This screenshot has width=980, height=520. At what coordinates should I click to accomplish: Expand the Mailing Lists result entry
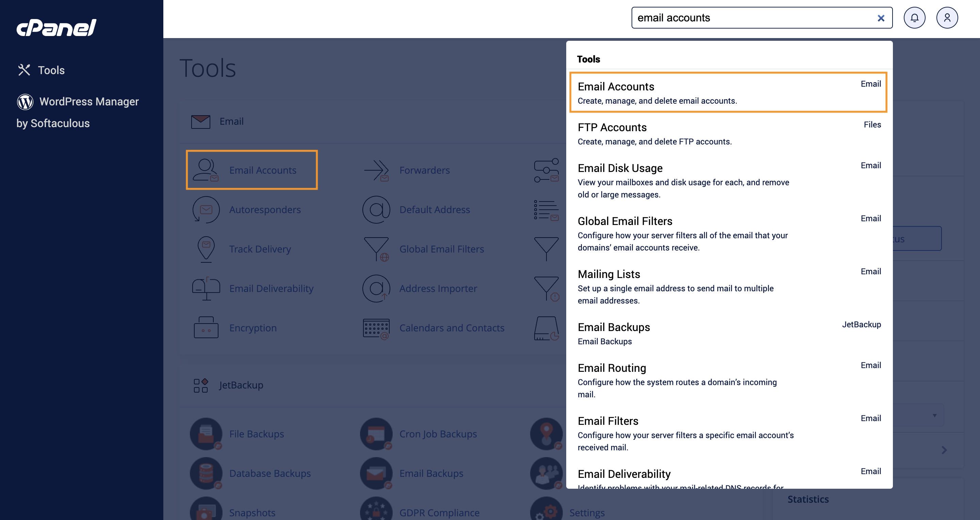pyautogui.click(x=729, y=292)
